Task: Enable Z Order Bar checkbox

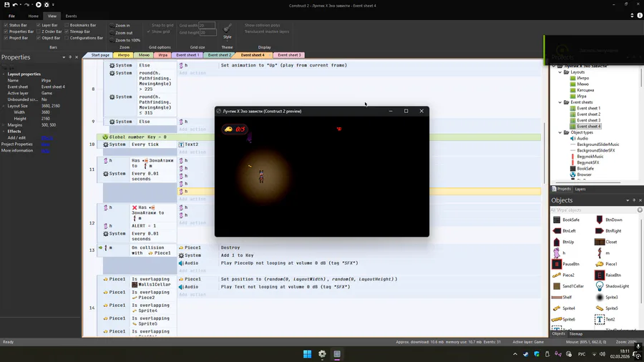Action: pyautogui.click(x=38, y=31)
